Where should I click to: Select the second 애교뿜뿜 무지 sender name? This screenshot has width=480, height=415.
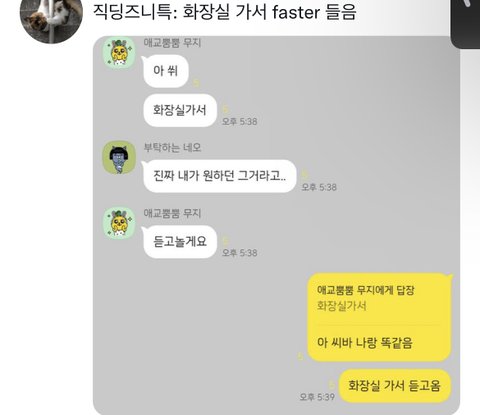tap(172, 213)
